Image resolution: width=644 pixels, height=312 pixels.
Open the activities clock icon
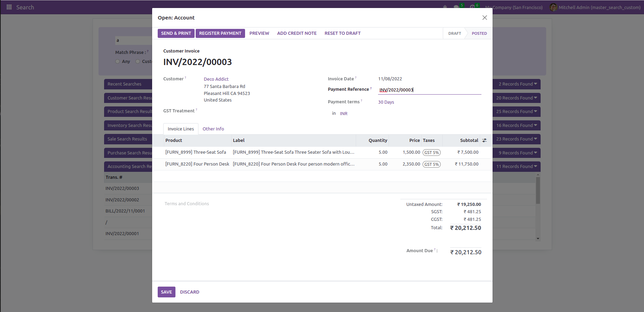pos(472,7)
